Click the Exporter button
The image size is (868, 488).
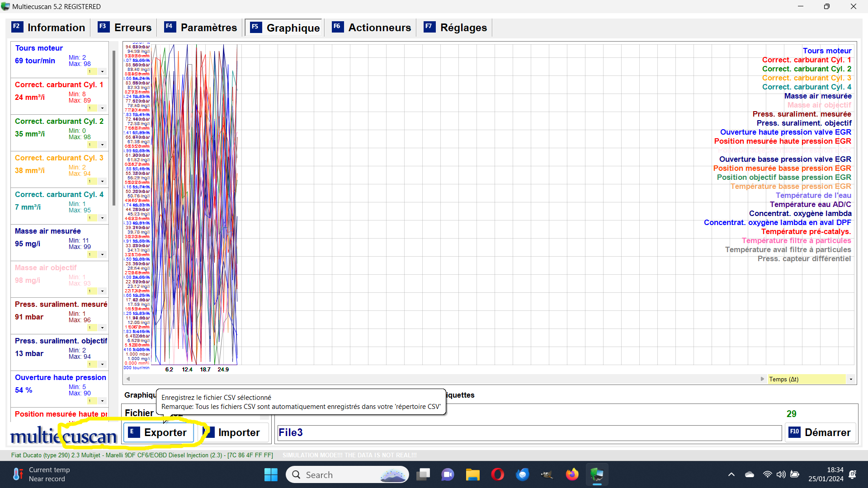158,432
